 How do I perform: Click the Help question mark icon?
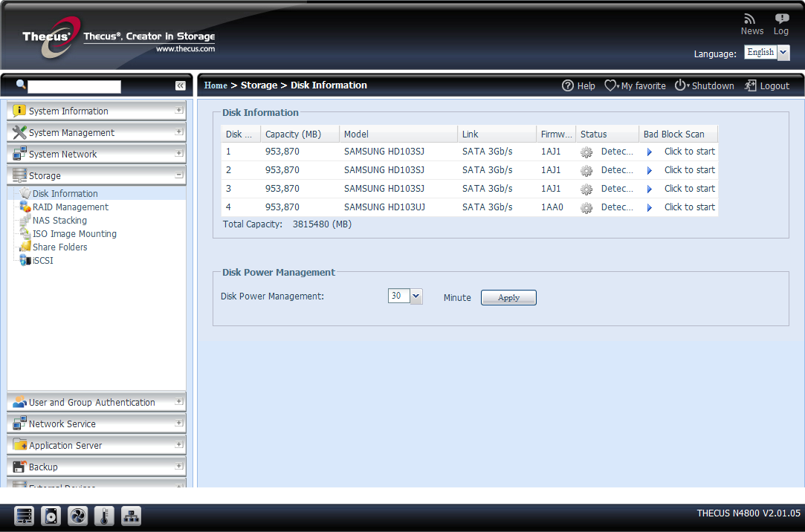pos(567,85)
